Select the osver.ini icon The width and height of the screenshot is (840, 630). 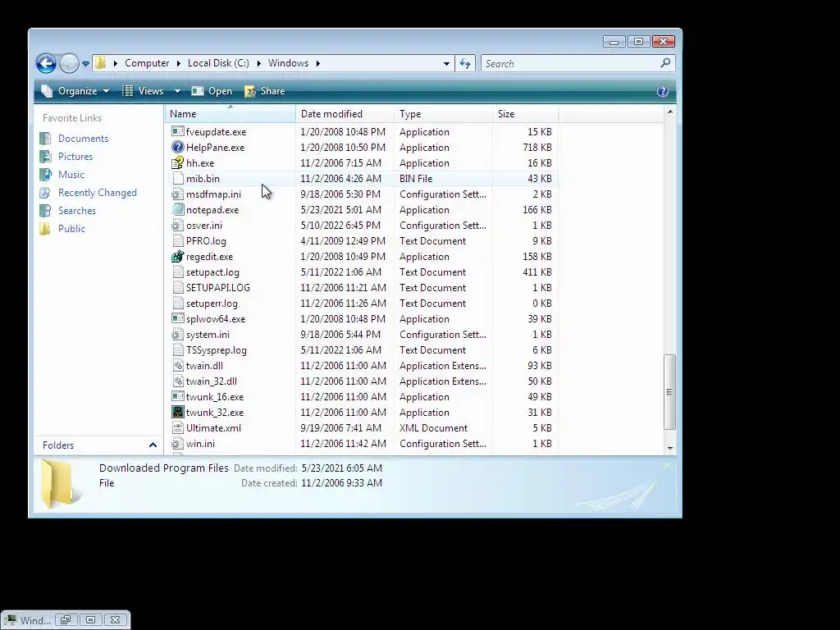pyautogui.click(x=178, y=225)
